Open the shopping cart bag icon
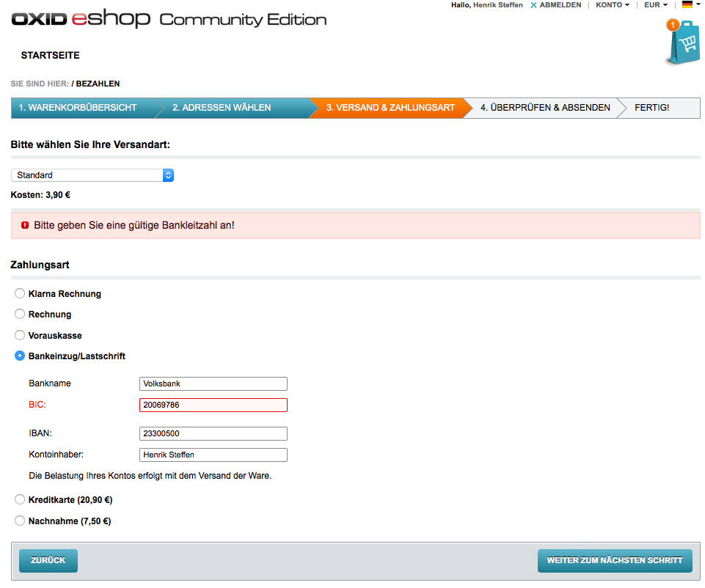 click(683, 43)
